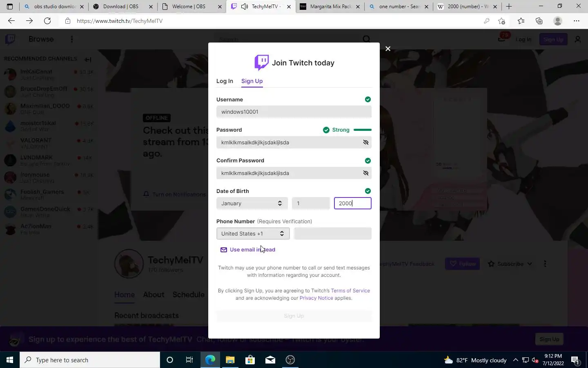588x368 pixels.
Task: View site information lock icon
Action: (67, 21)
